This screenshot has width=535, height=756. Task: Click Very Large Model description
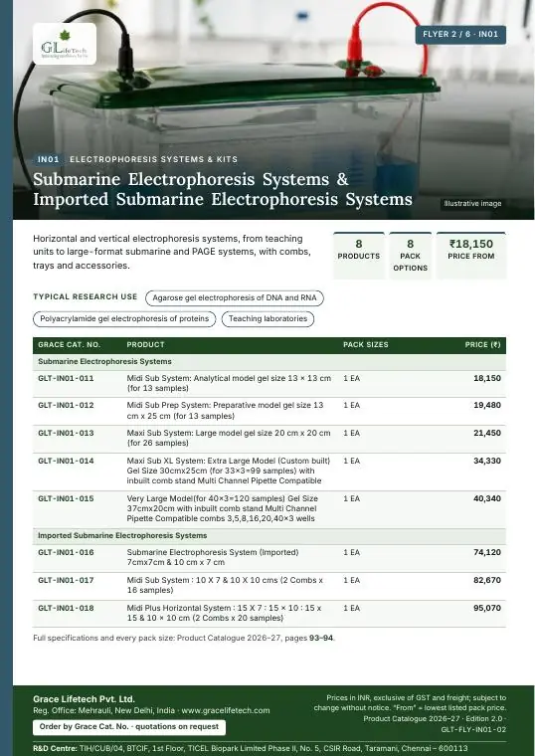(x=223, y=508)
